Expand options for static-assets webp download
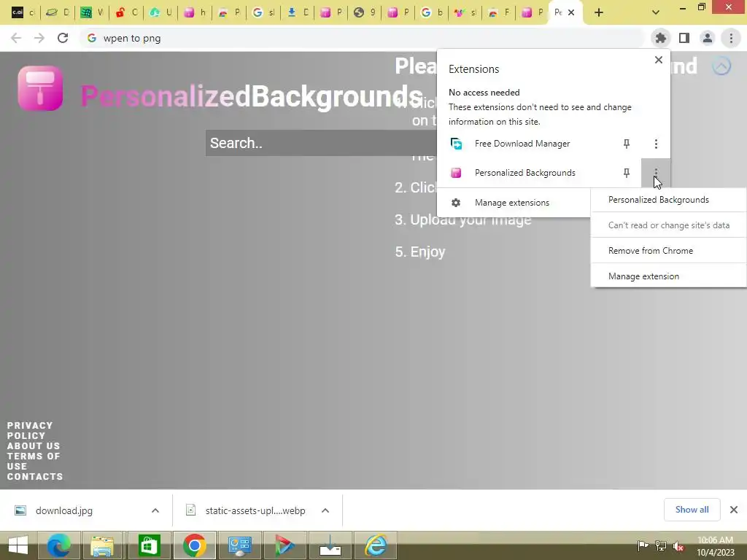Screen dimensions: 747x560 [x=325, y=510]
